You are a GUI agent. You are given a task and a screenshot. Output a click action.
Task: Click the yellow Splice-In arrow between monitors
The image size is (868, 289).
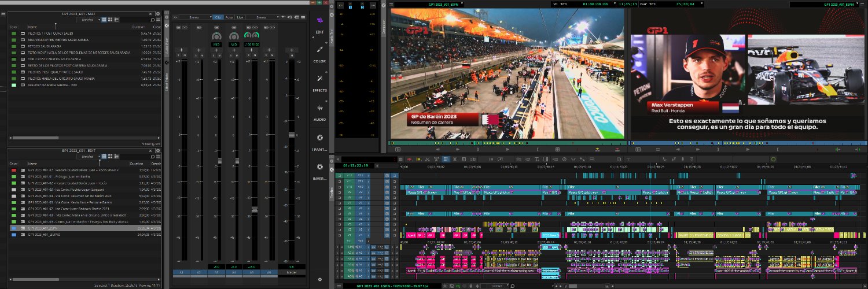(596, 149)
